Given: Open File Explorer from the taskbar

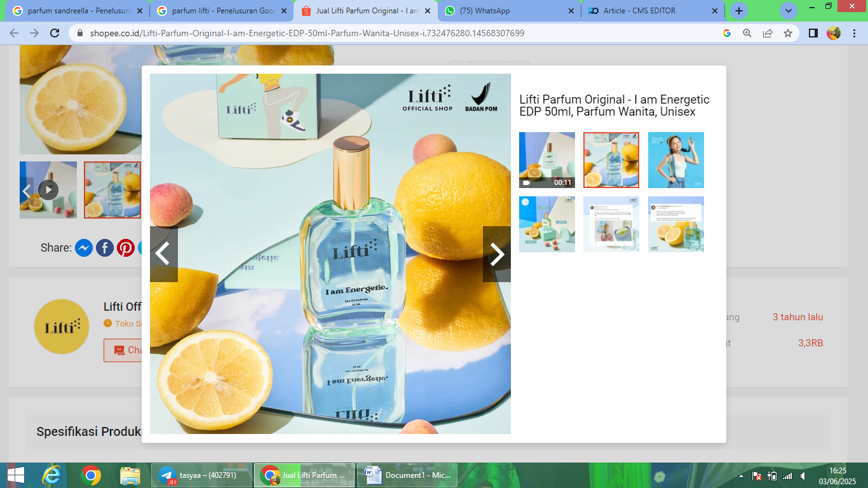Looking at the screenshot, I should (130, 475).
